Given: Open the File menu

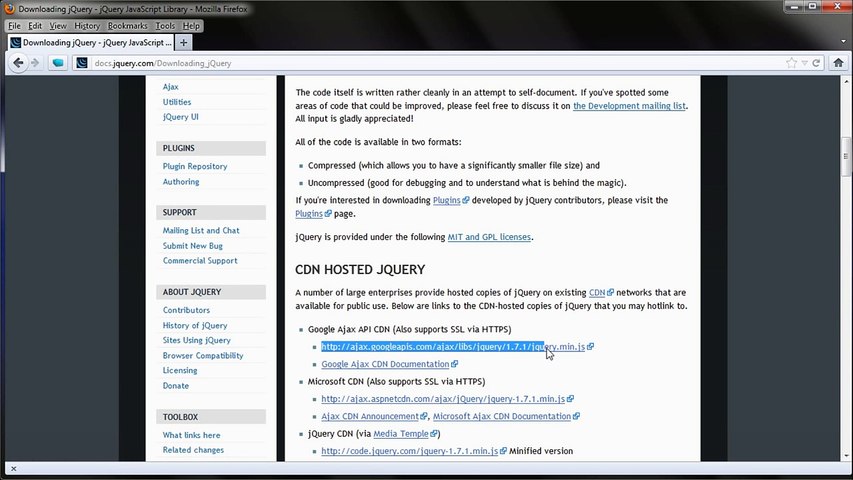Looking at the screenshot, I should coord(14,26).
